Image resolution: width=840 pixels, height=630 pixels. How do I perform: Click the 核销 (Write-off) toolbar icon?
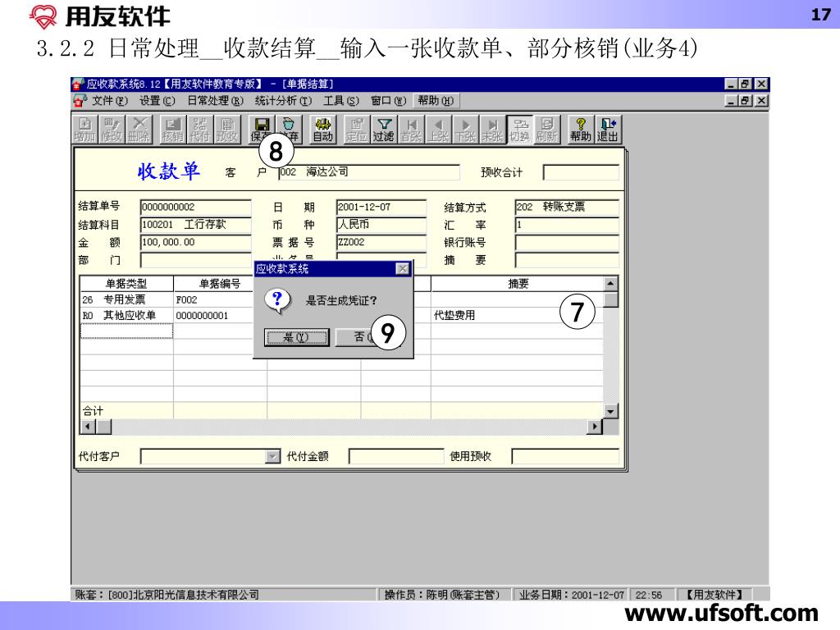pos(172,130)
